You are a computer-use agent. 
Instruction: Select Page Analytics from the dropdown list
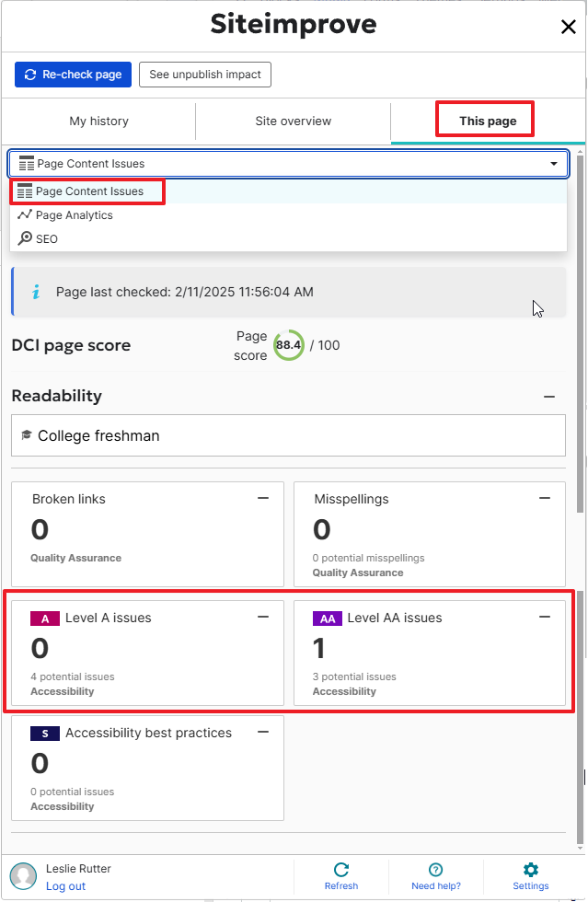pyautogui.click(x=75, y=215)
